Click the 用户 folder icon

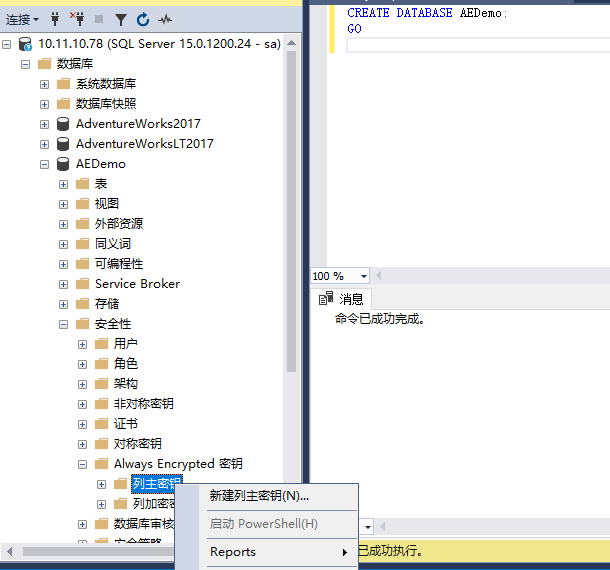pos(102,344)
